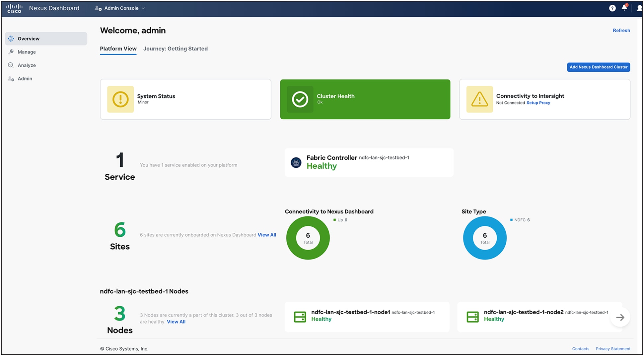This screenshot has height=356, width=644.
Task: Click the '1 Service' count
Action: [120, 166]
